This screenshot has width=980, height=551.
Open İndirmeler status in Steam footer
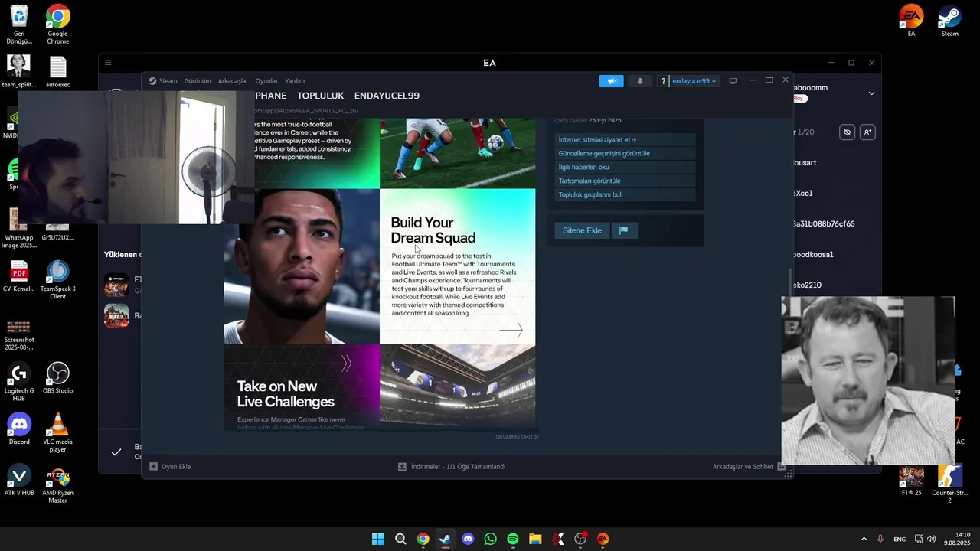tap(452, 466)
